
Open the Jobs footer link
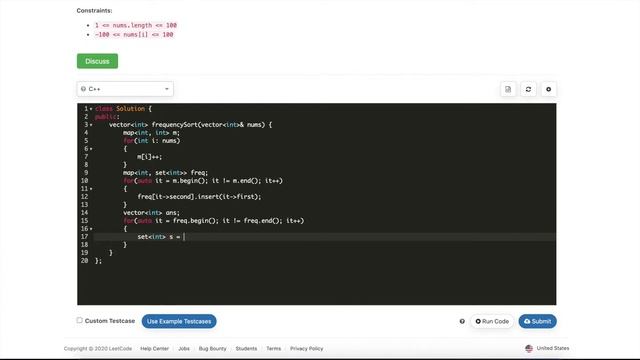(x=184, y=349)
